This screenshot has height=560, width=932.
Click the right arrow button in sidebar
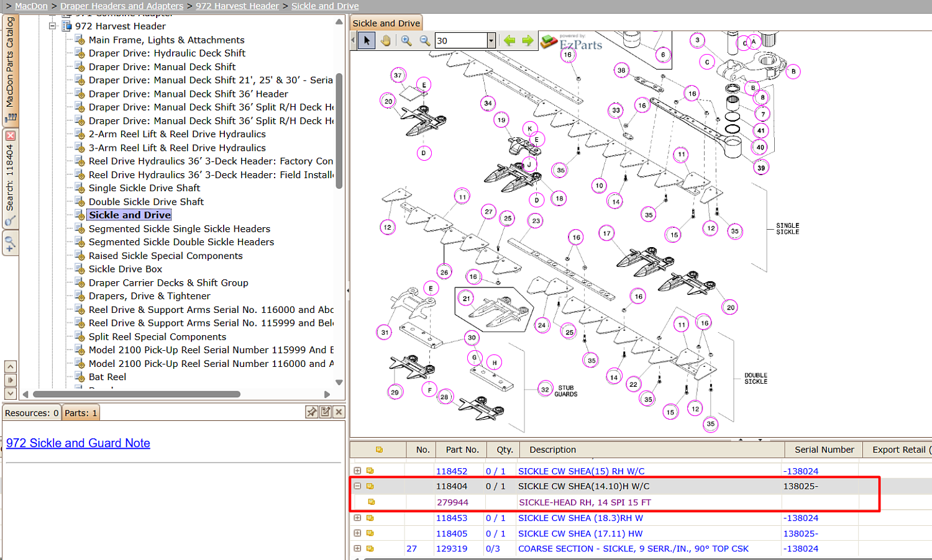[x=10, y=380]
